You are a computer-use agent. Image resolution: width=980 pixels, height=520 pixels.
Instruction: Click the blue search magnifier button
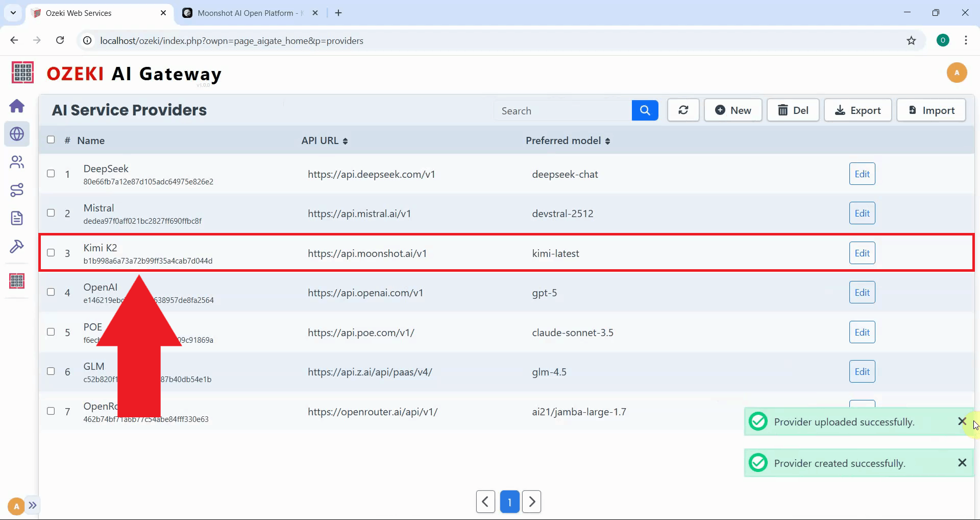645,110
